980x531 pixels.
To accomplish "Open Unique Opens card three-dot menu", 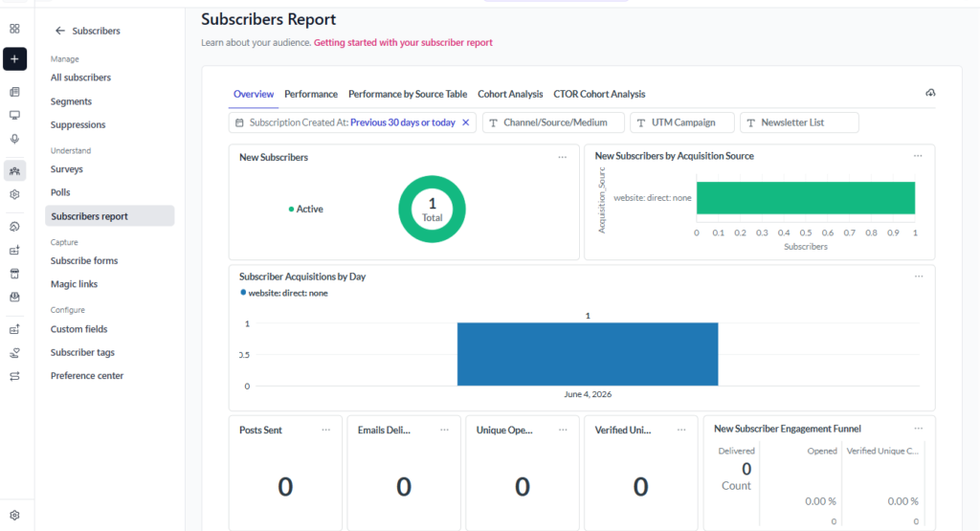I will (563, 430).
